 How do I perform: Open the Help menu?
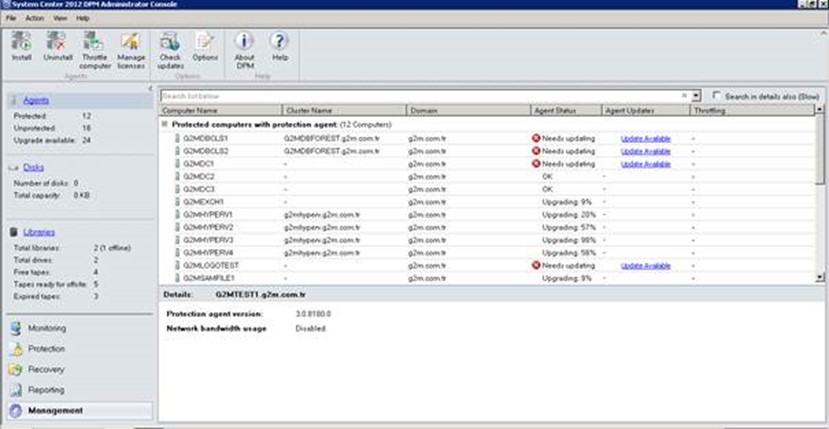coord(82,18)
